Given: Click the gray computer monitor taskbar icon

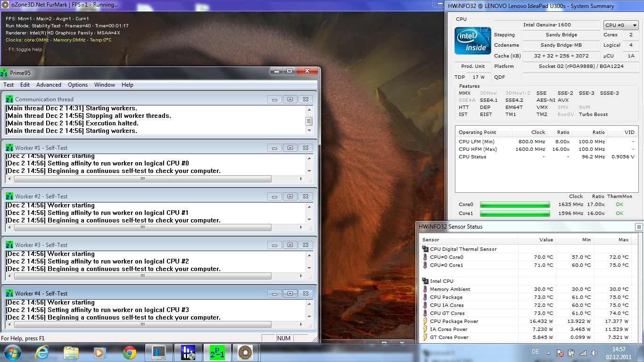Looking at the screenshot, I should pyautogui.click(x=158, y=353).
